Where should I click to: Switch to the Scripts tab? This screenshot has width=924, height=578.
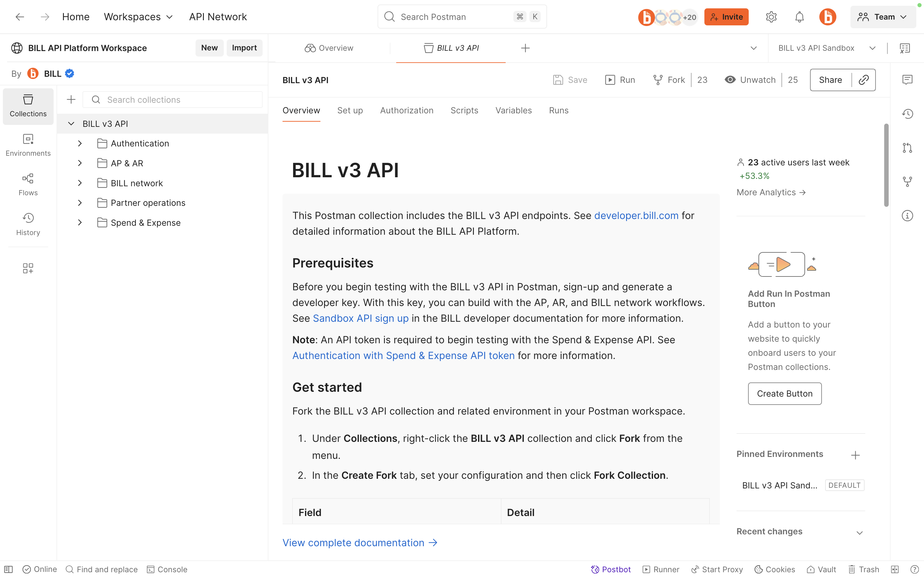(464, 110)
